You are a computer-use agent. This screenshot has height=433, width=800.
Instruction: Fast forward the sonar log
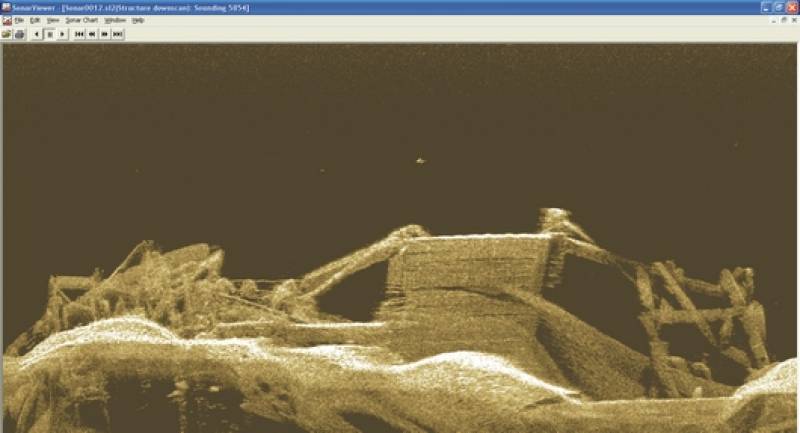point(105,34)
